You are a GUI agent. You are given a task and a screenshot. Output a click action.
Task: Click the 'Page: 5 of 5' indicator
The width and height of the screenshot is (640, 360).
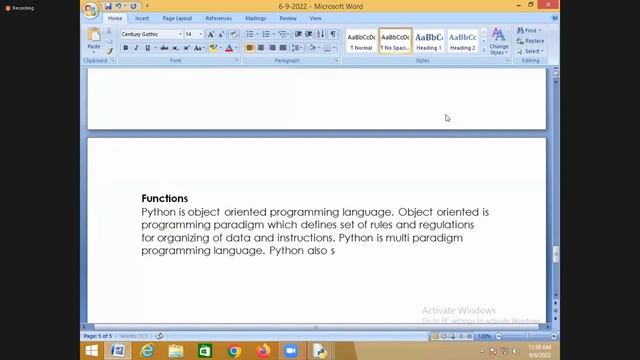(x=98, y=336)
